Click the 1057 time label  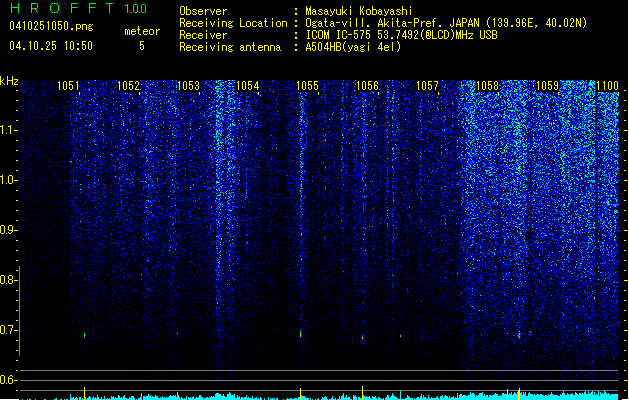[427, 86]
